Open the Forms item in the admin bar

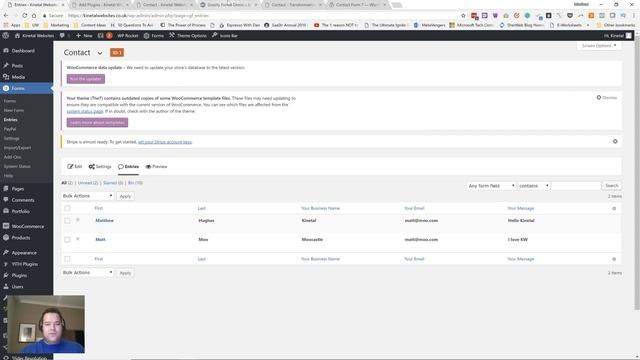point(153,36)
